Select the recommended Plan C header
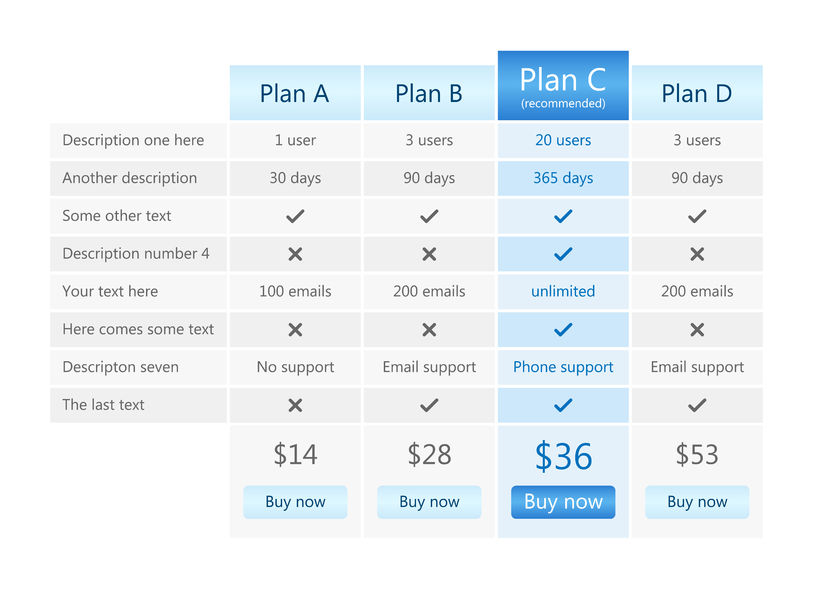813x589 pixels. tap(563, 86)
